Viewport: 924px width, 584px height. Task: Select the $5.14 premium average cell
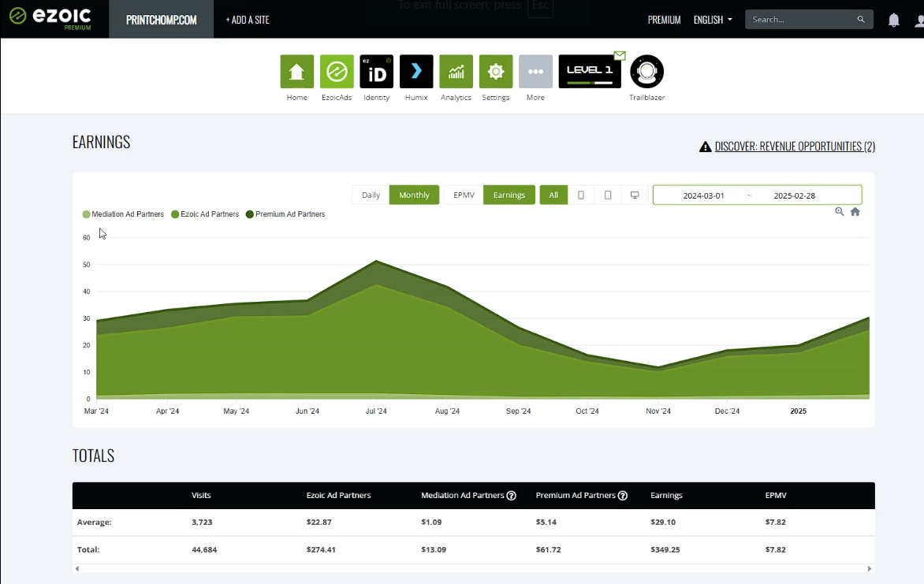[x=546, y=522]
